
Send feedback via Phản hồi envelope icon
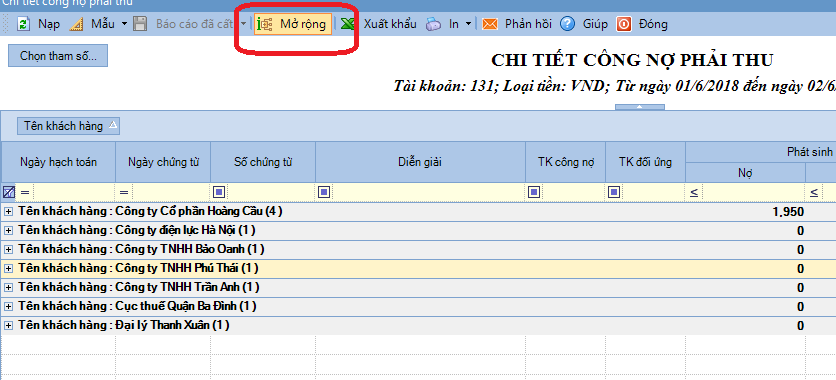(490, 24)
